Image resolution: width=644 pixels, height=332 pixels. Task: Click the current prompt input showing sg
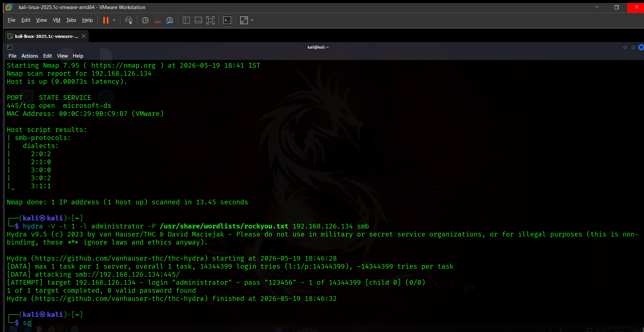tap(27, 323)
